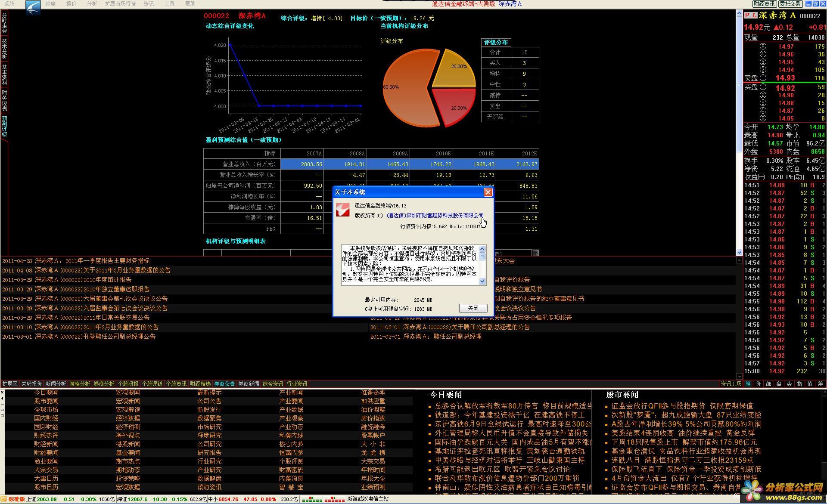Open the 分析 menu
This screenshot has height=504, width=827.
click(x=92, y=3)
